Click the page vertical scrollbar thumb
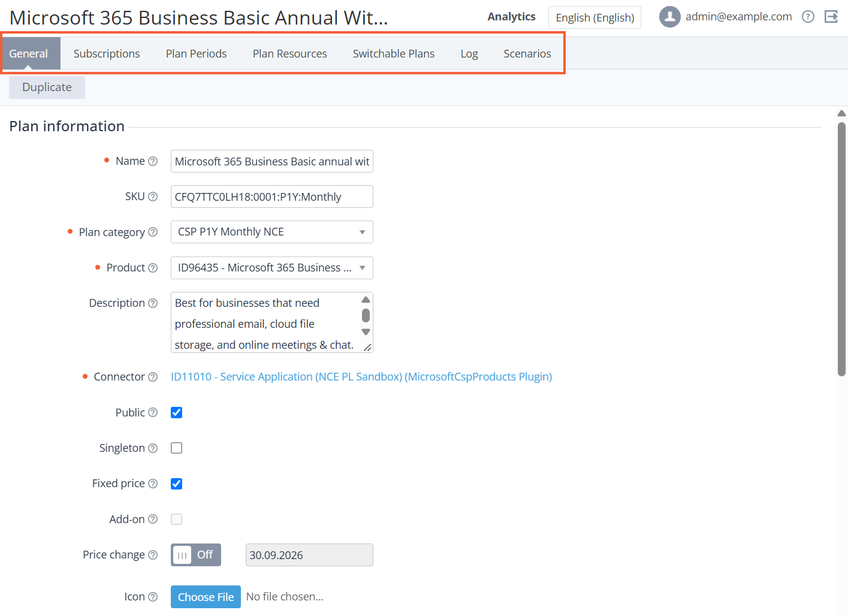 [x=841, y=249]
